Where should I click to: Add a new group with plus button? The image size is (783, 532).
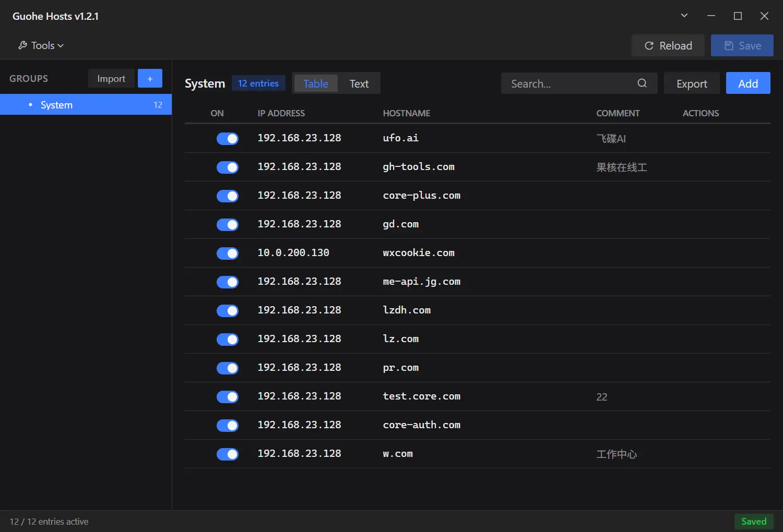pyautogui.click(x=150, y=79)
